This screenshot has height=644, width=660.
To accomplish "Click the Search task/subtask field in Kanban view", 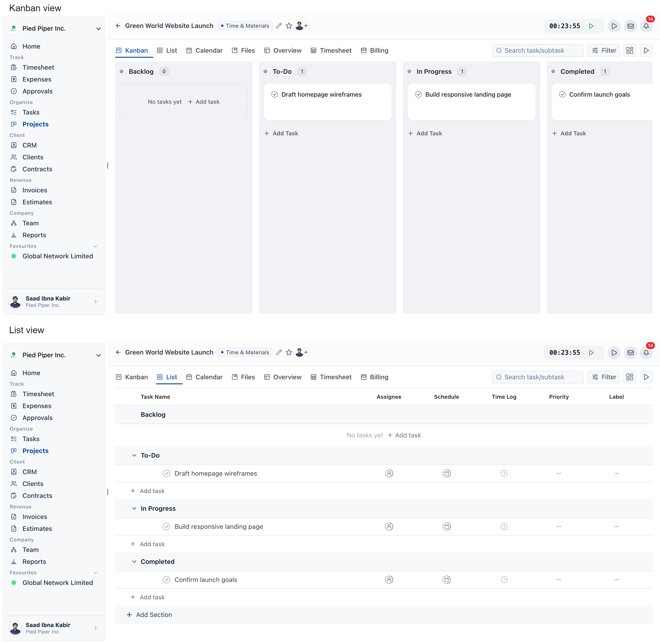I will click(x=537, y=50).
